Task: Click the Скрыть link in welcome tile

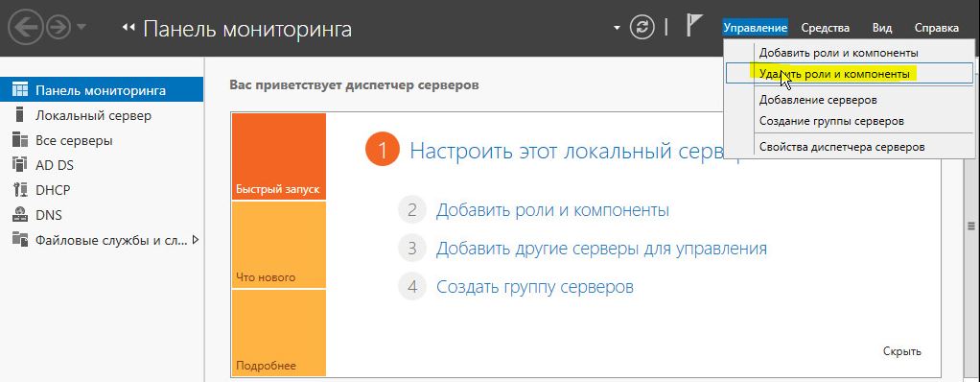Action: pyautogui.click(x=902, y=351)
